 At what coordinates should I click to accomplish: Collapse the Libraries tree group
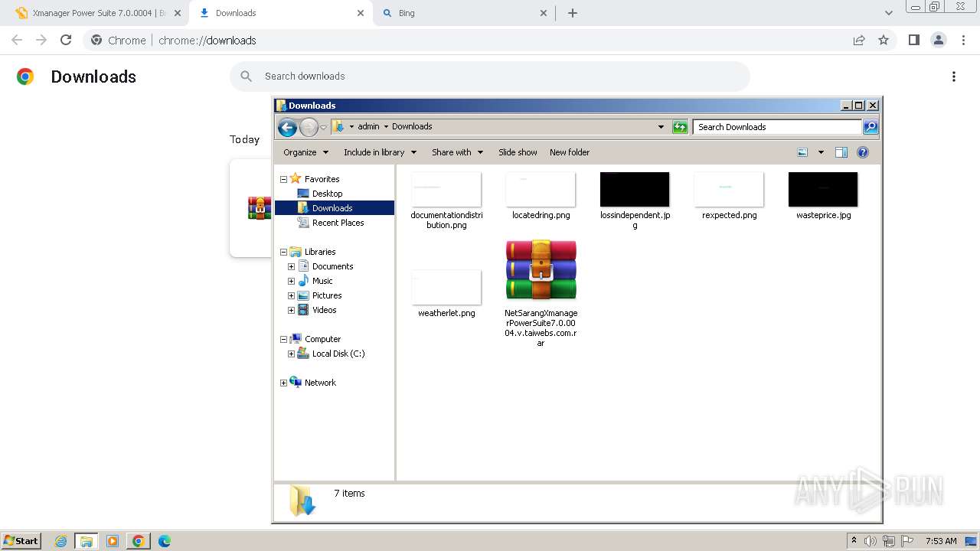(x=283, y=252)
